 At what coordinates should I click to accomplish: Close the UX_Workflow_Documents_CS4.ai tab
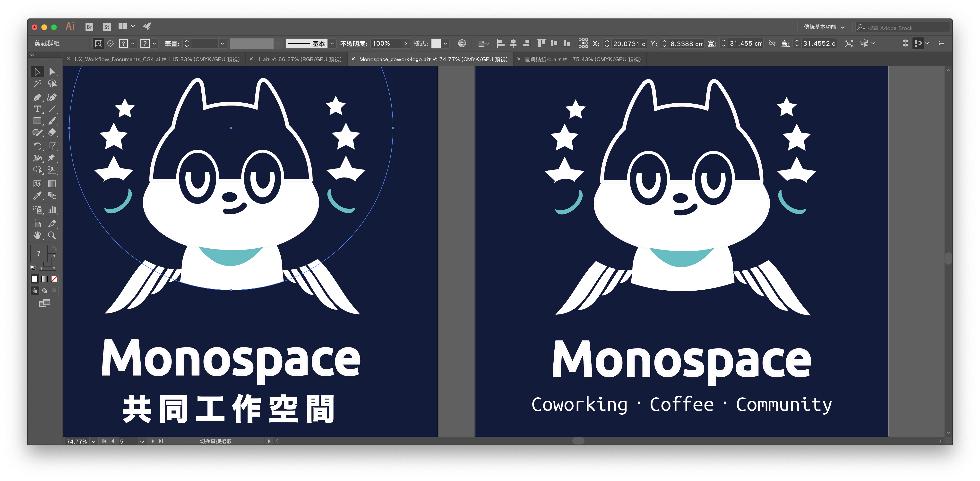point(68,59)
